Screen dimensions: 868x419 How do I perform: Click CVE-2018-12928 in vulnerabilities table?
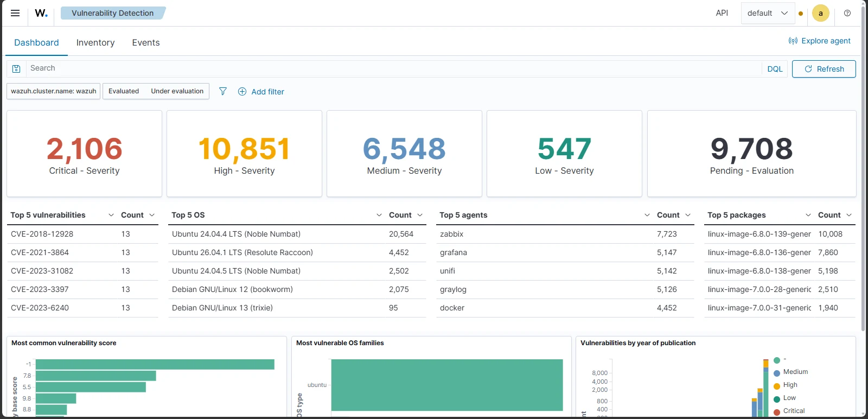[42, 234]
